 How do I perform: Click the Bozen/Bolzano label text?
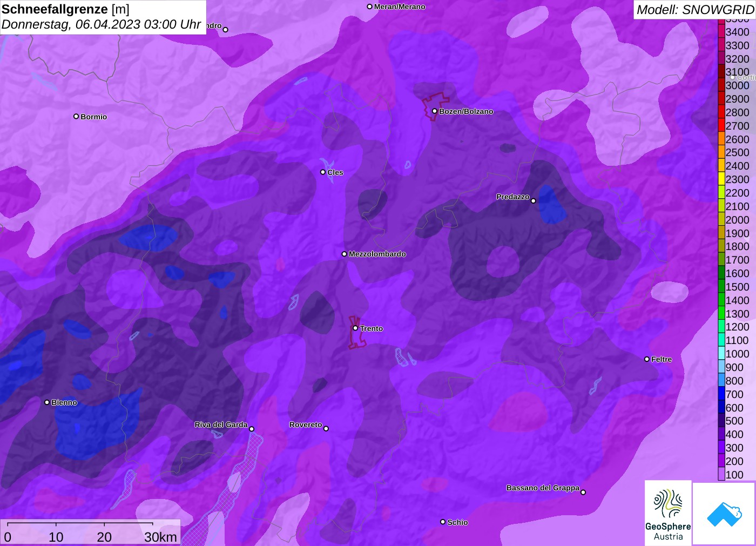click(x=466, y=111)
